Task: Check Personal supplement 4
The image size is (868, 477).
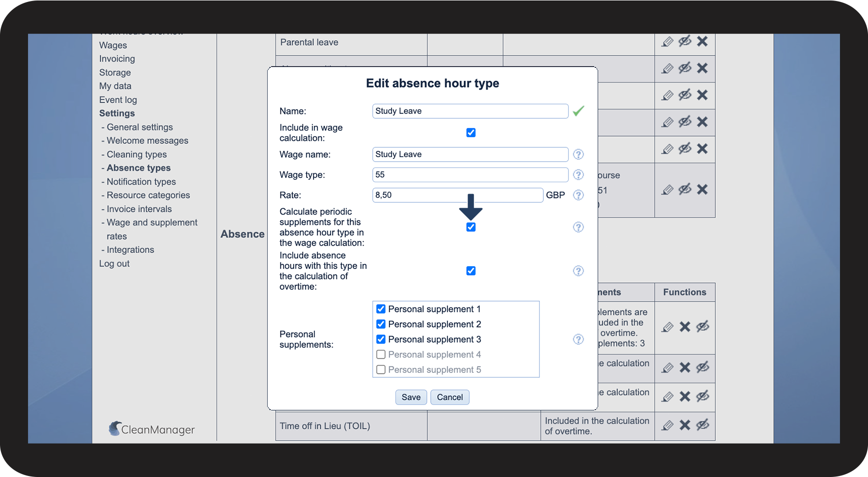Action: pyautogui.click(x=381, y=355)
